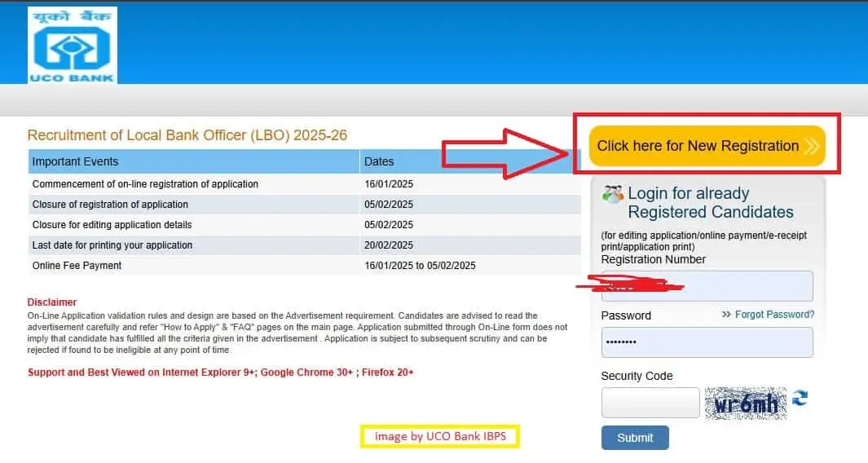Image resolution: width=868 pixels, height=463 pixels.
Task: Select the 'Recruitment of Local Bank Officer' title
Action: pyautogui.click(x=187, y=135)
